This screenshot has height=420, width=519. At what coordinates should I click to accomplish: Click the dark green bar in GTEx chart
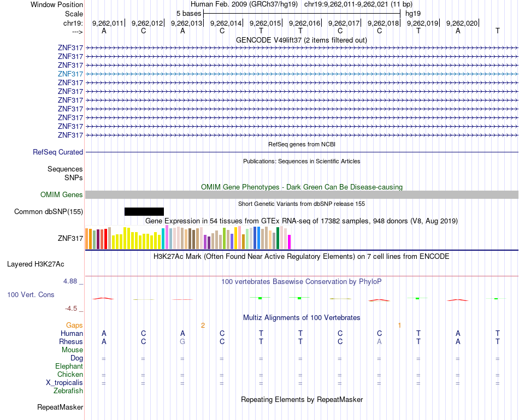(x=278, y=238)
